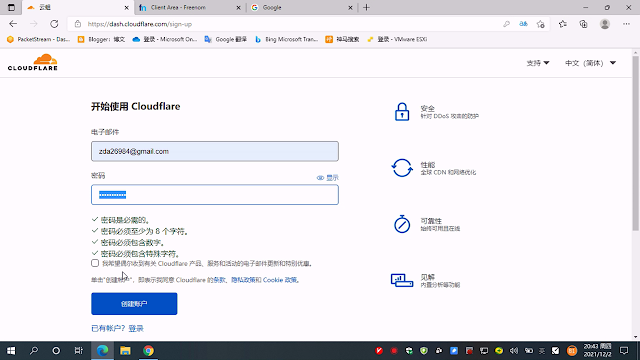
Task: Open Collections icon in toolbar
Action: (583, 24)
